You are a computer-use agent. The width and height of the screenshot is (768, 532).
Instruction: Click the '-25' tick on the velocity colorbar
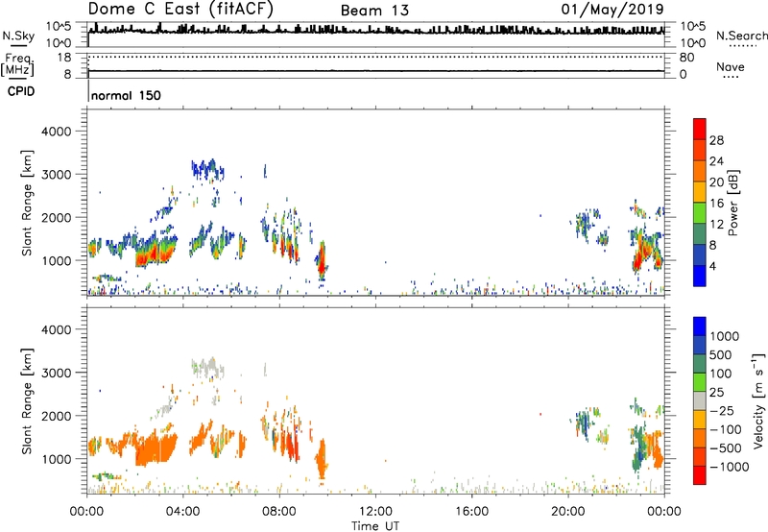click(722, 410)
